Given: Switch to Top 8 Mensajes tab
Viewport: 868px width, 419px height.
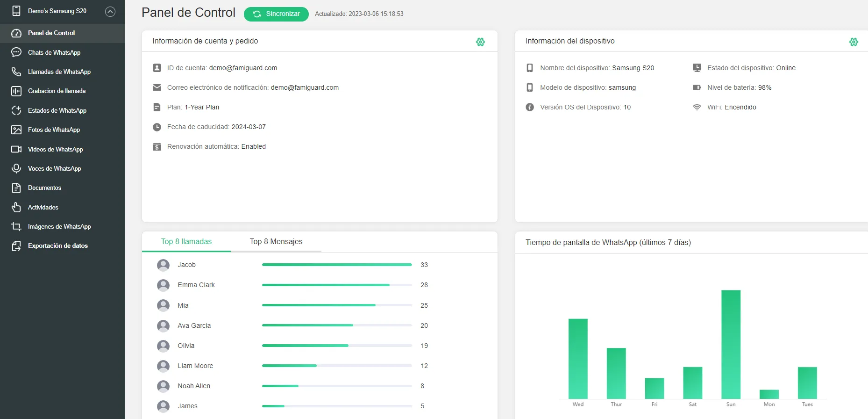Looking at the screenshot, I should tap(276, 242).
